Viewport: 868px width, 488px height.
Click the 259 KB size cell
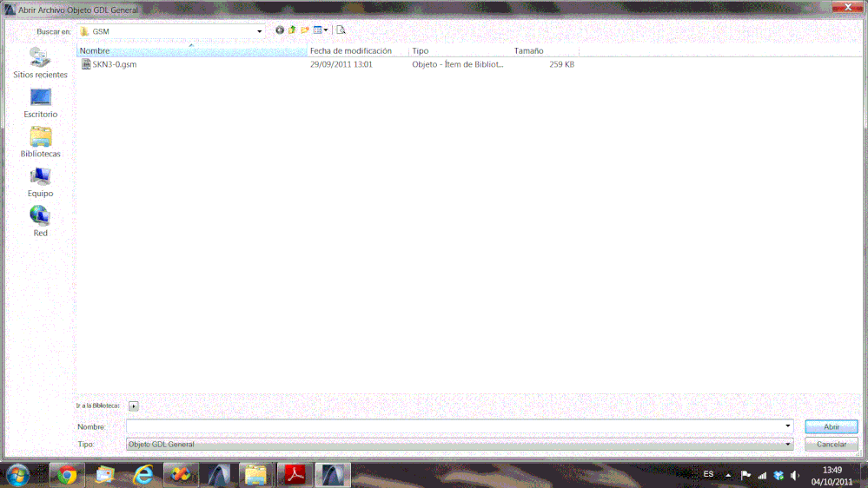(x=562, y=64)
